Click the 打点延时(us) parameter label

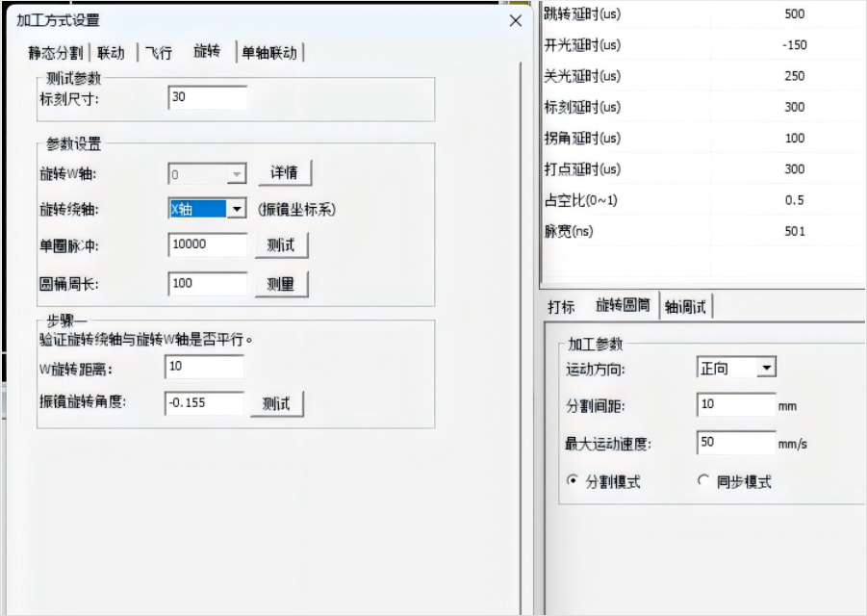[x=582, y=168]
